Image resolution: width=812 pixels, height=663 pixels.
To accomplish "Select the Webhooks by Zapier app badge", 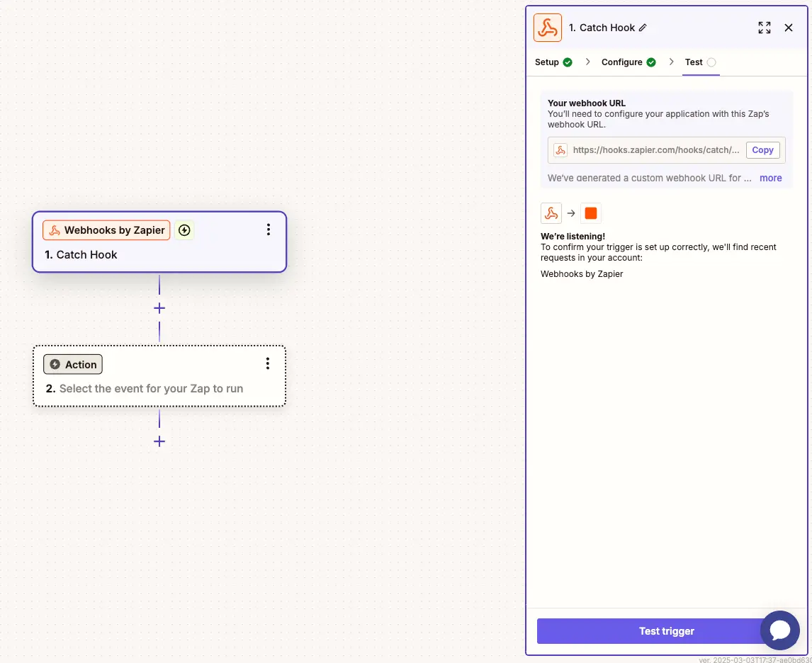I will tap(107, 230).
